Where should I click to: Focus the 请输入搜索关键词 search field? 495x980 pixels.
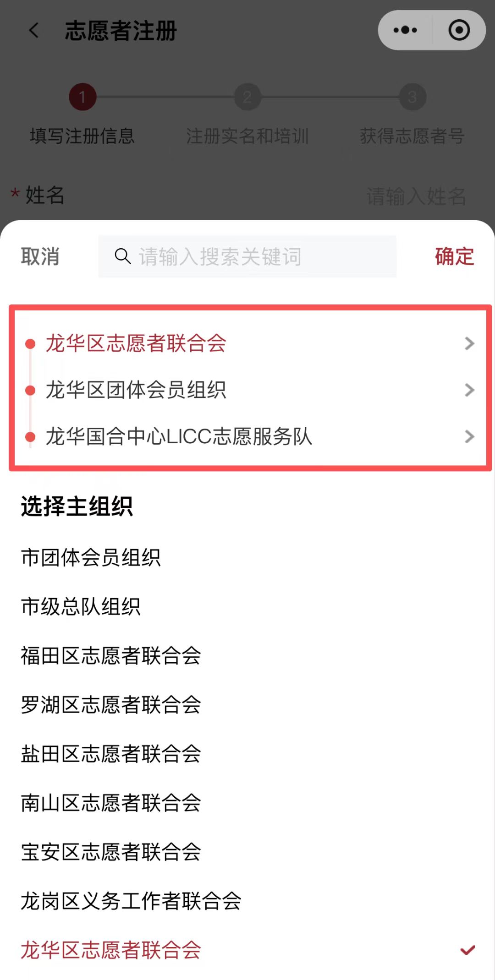[x=247, y=256]
